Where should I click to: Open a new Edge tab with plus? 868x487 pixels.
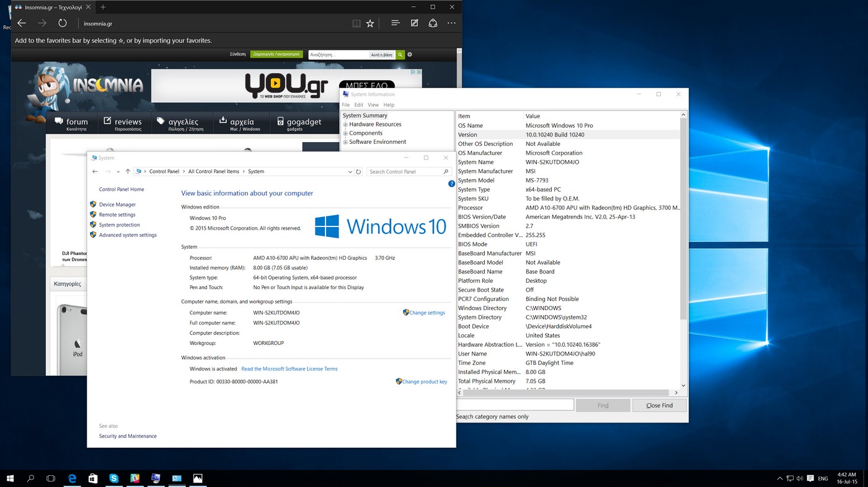[103, 7]
